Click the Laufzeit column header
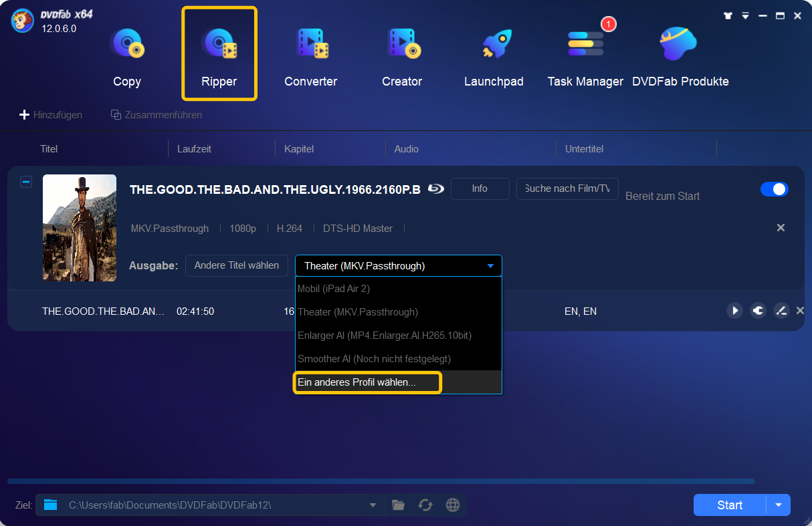812x526 pixels. tap(194, 149)
